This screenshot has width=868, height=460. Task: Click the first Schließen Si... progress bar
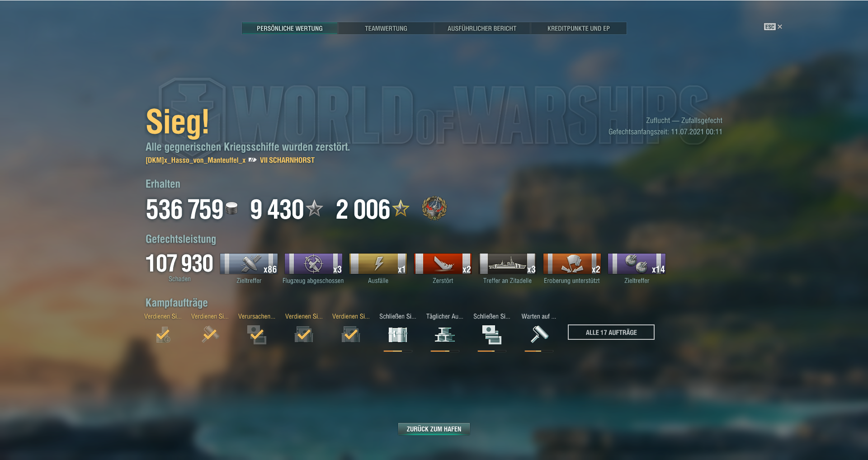[398, 351]
